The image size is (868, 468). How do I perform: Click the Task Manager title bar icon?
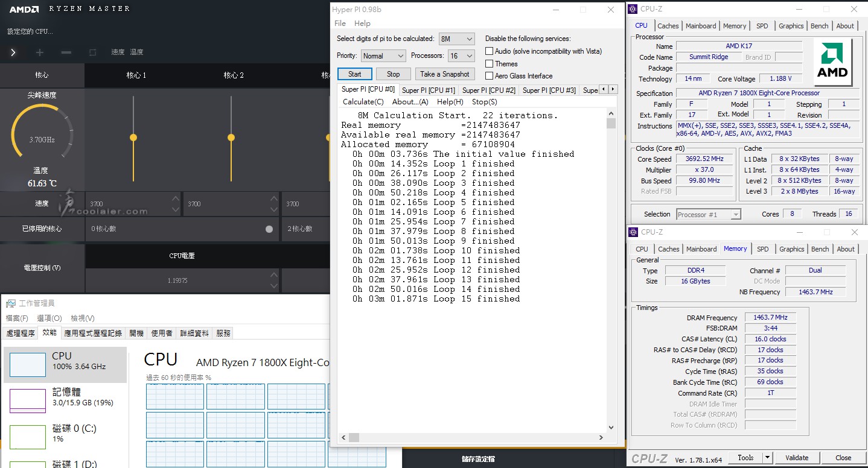point(10,303)
